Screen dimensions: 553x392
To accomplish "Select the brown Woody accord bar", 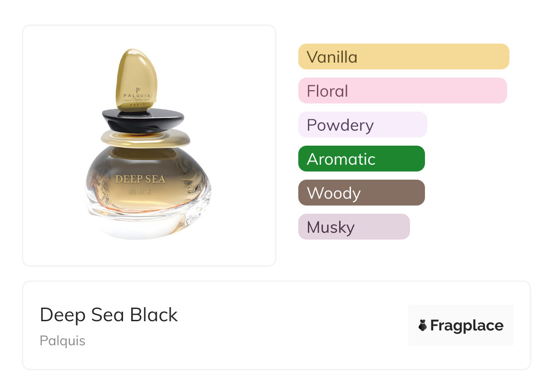I will [361, 193].
